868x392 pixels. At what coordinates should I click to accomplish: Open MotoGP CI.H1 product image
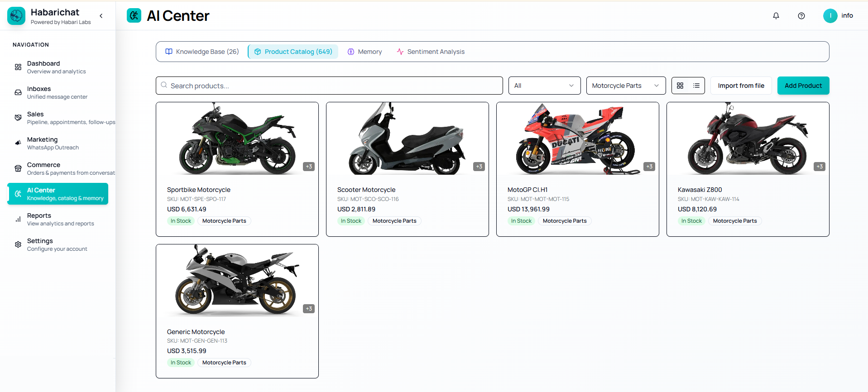[578, 139]
